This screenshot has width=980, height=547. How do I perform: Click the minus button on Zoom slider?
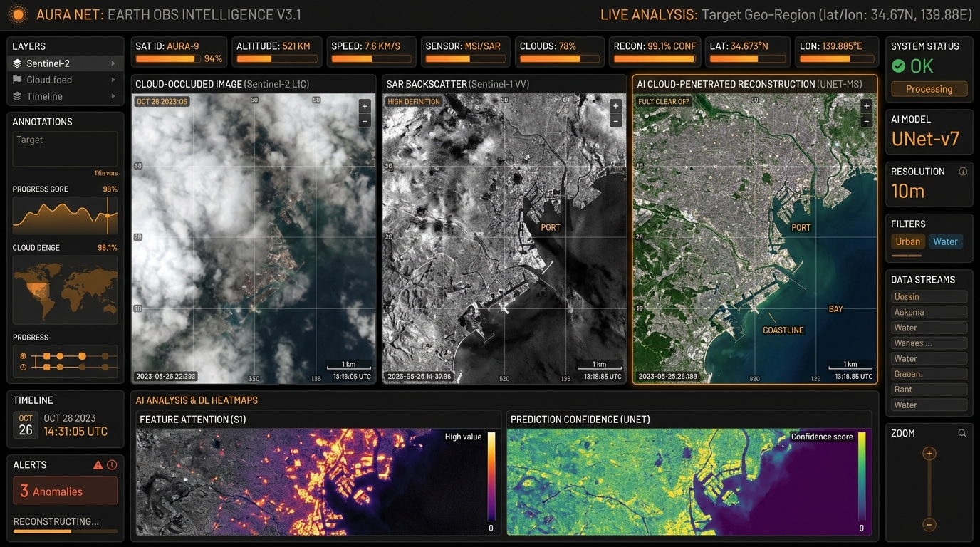(x=929, y=525)
